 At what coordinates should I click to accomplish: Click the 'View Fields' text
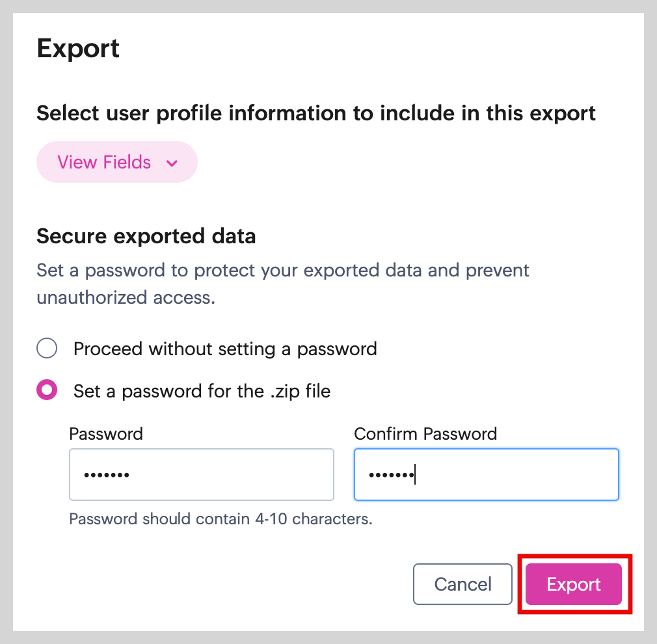pos(104,162)
